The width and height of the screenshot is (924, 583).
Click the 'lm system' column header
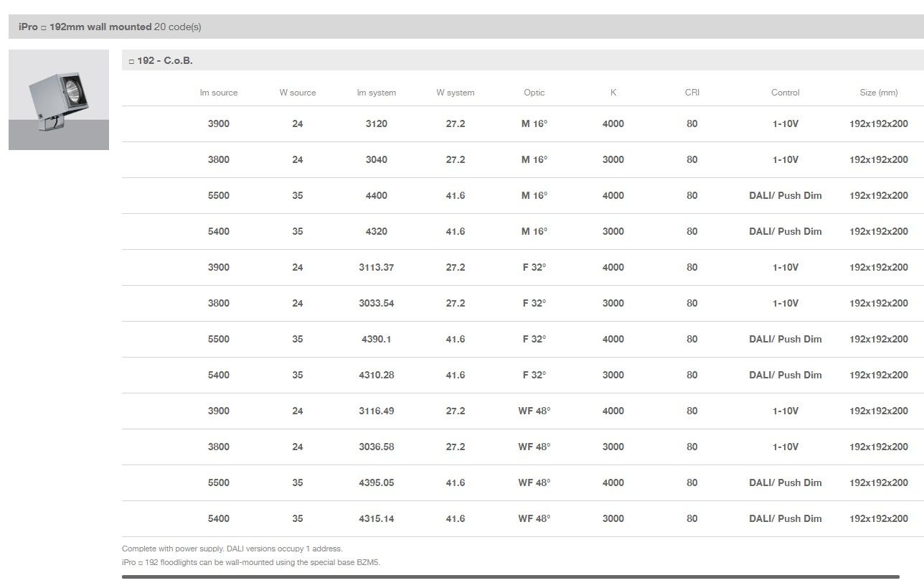click(377, 93)
